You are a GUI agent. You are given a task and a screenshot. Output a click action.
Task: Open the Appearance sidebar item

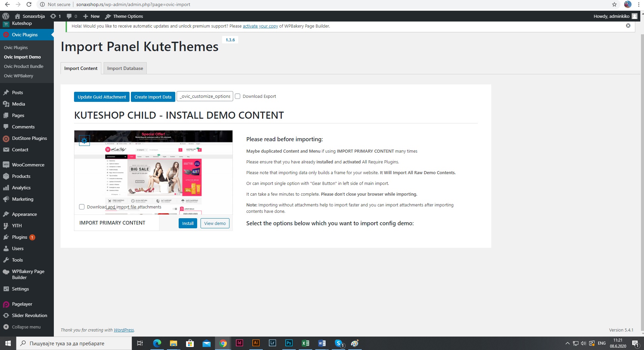[x=27, y=214]
